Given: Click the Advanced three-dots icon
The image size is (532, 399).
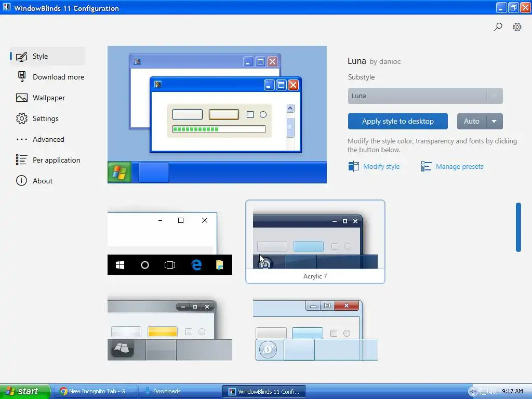Looking at the screenshot, I should tap(22, 139).
